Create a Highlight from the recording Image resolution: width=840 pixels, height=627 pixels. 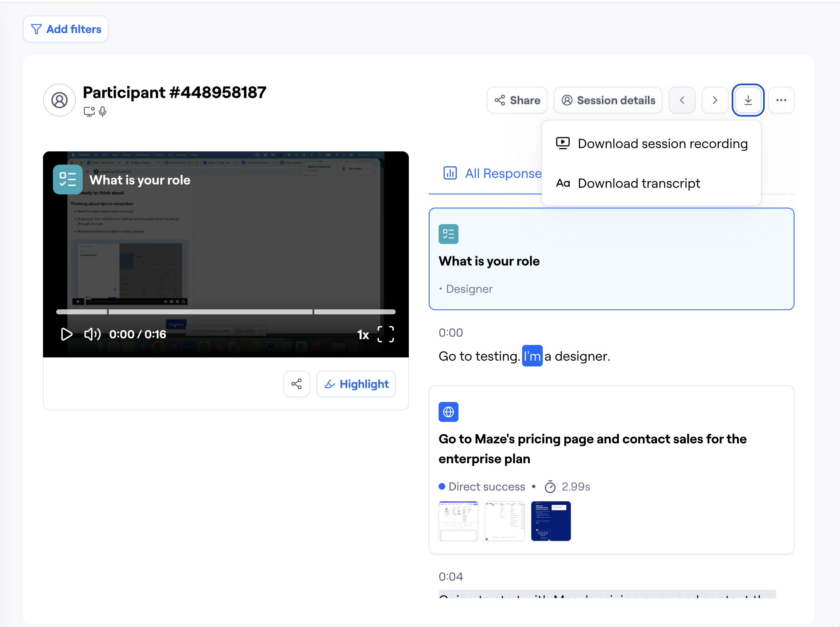[356, 384]
